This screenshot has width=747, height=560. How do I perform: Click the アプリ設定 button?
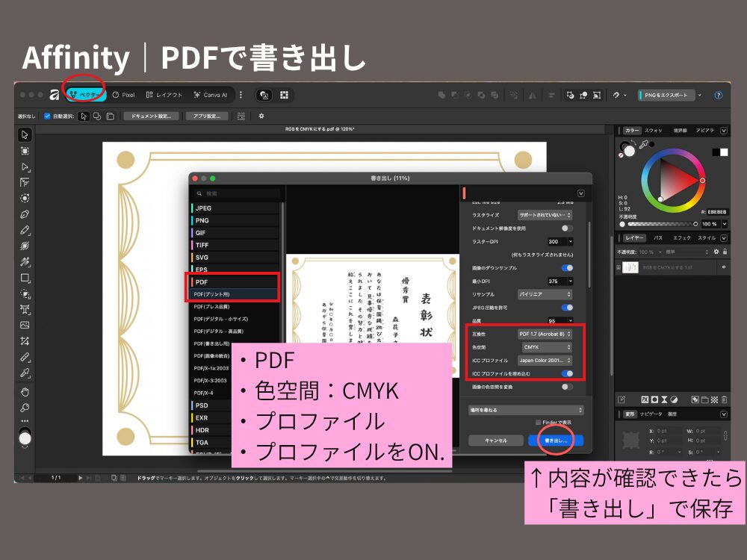(207, 116)
